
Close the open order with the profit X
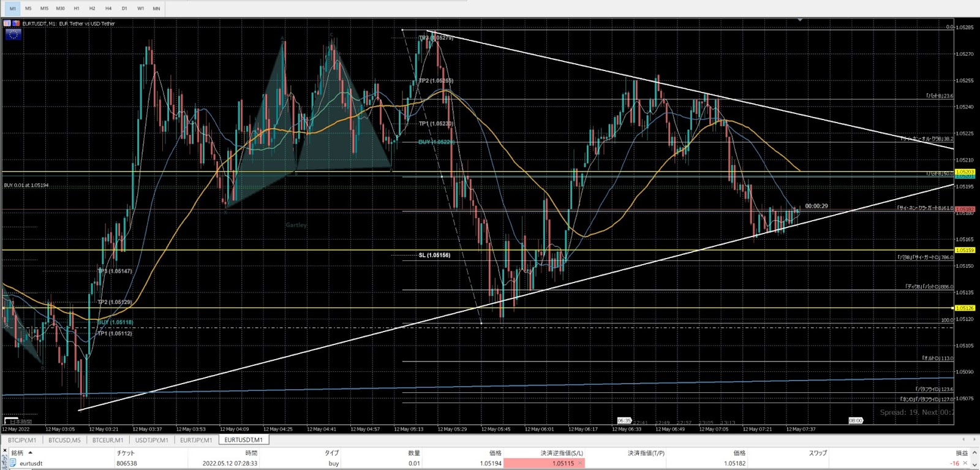[x=965, y=463]
